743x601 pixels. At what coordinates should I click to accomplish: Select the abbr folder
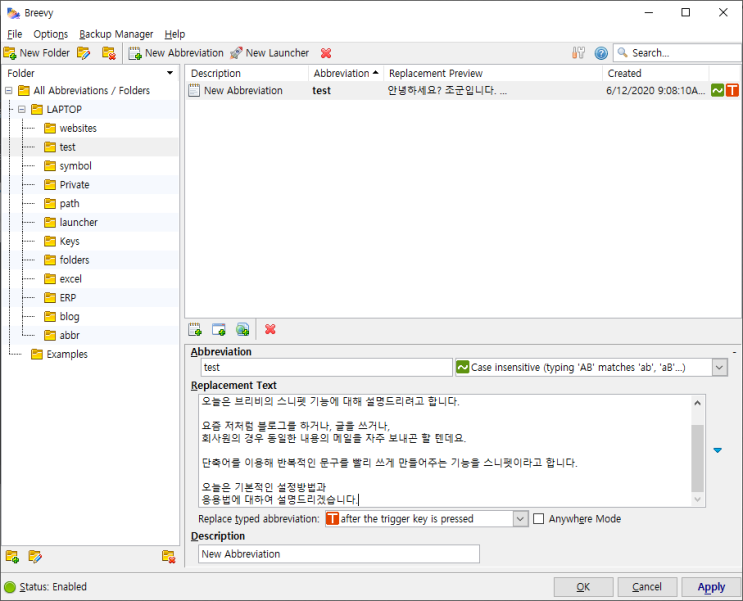pos(69,336)
